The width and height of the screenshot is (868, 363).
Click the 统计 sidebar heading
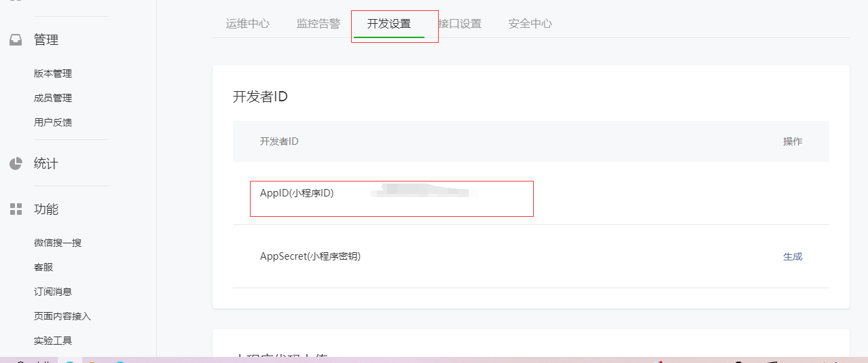46,164
